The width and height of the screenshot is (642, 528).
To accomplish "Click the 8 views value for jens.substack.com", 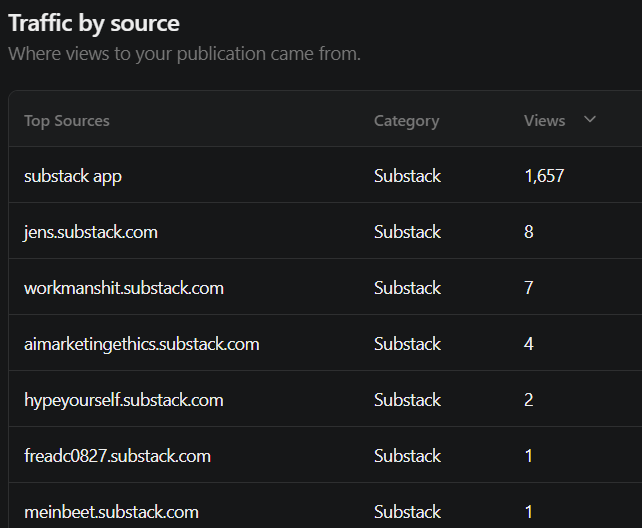I will pyautogui.click(x=529, y=232).
